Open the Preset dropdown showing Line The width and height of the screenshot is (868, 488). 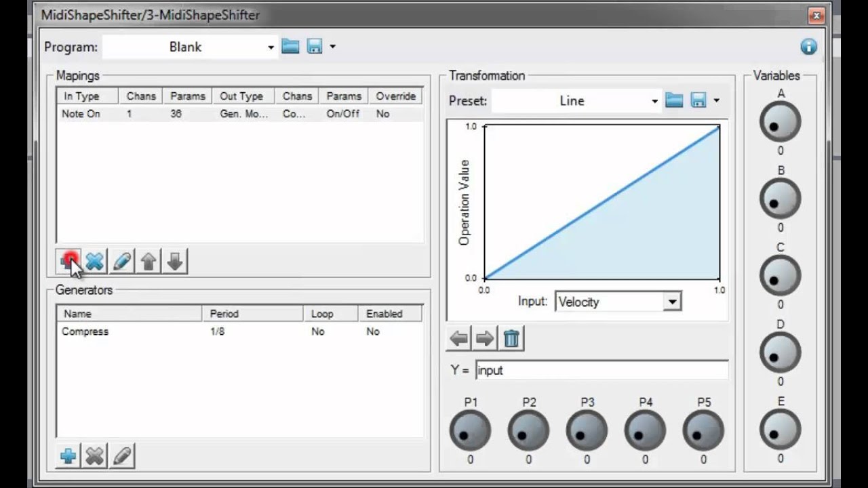pos(576,101)
